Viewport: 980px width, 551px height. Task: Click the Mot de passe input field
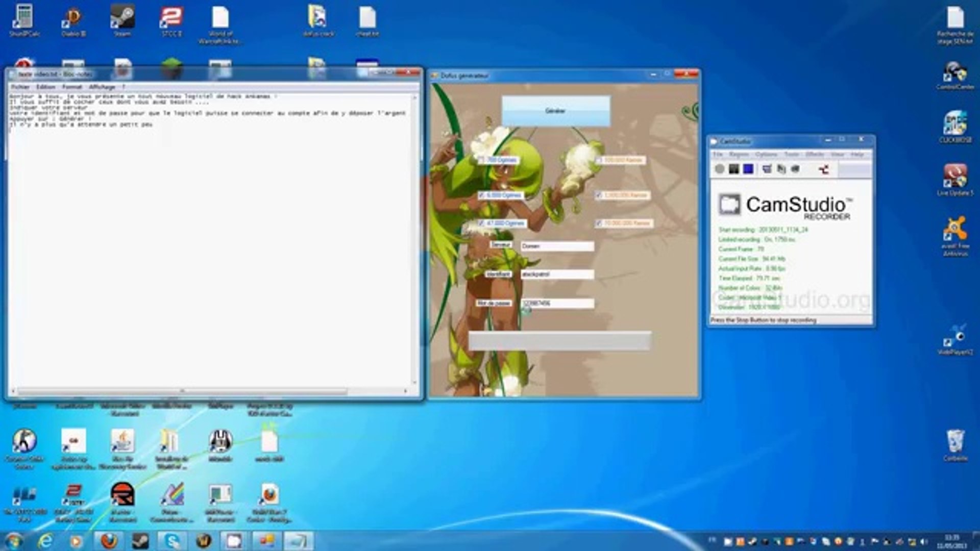[x=557, y=304]
